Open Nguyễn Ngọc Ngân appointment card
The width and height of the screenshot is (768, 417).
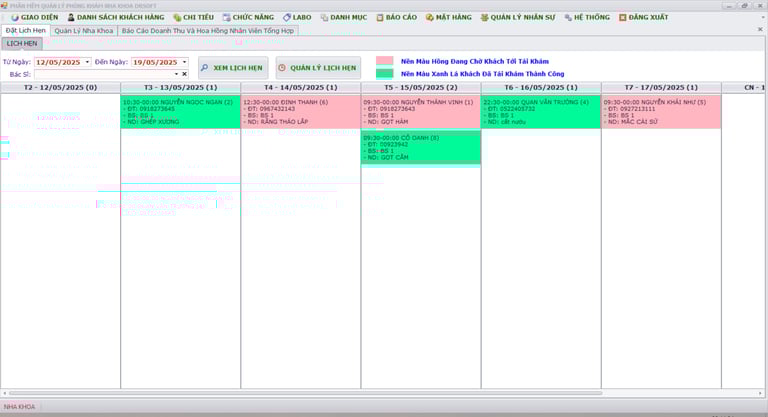pyautogui.click(x=180, y=112)
